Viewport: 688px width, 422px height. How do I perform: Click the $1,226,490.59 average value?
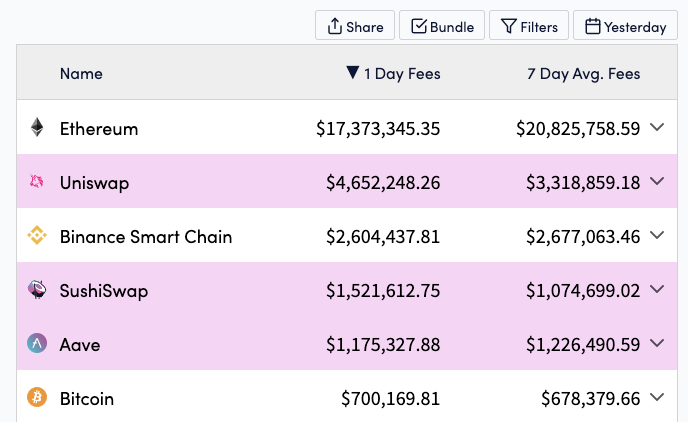point(583,344)
